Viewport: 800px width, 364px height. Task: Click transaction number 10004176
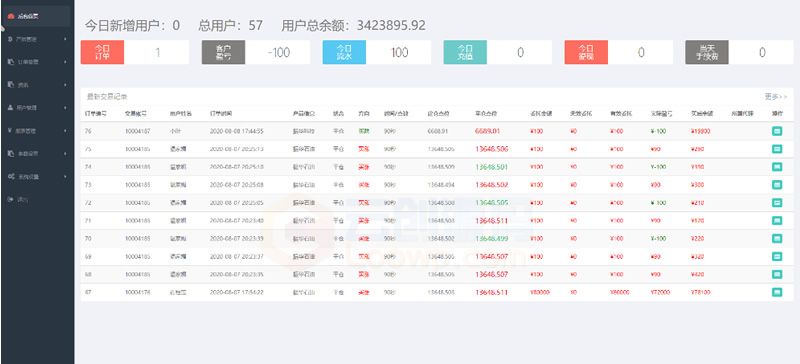click(x=138, y=293)
